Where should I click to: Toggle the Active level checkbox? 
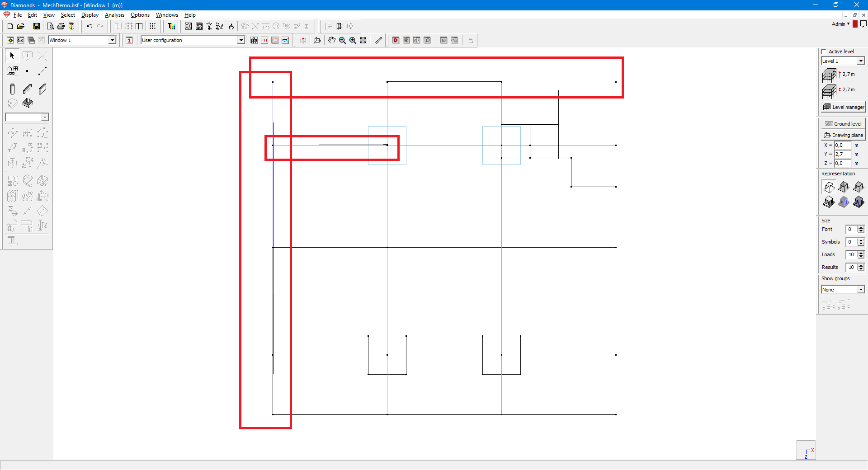tap(824, 52)
